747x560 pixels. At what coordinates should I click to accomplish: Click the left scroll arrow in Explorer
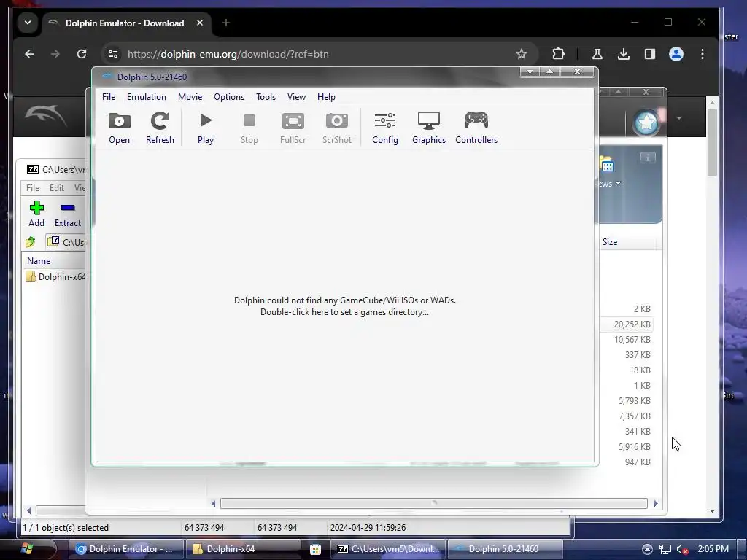click(x=213, y=503)
